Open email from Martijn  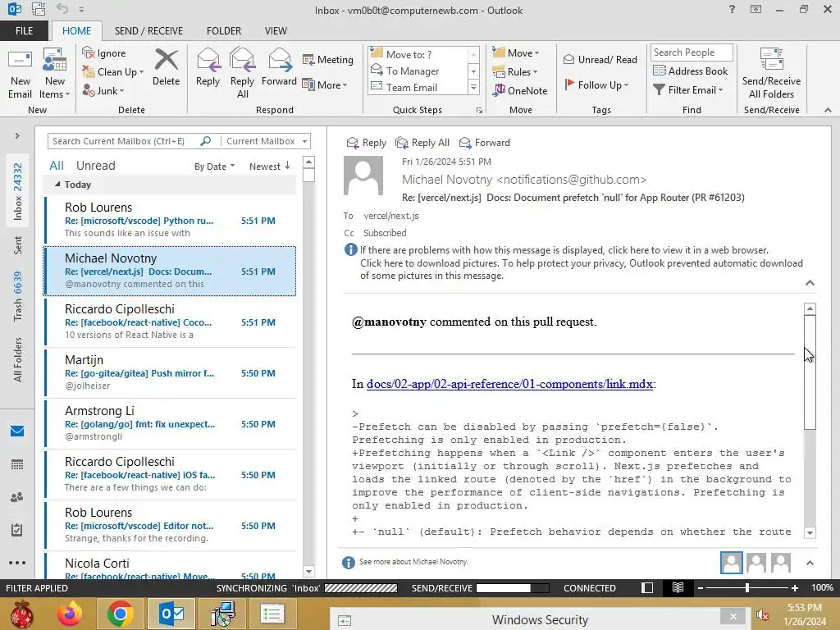(x=171, y=372)
